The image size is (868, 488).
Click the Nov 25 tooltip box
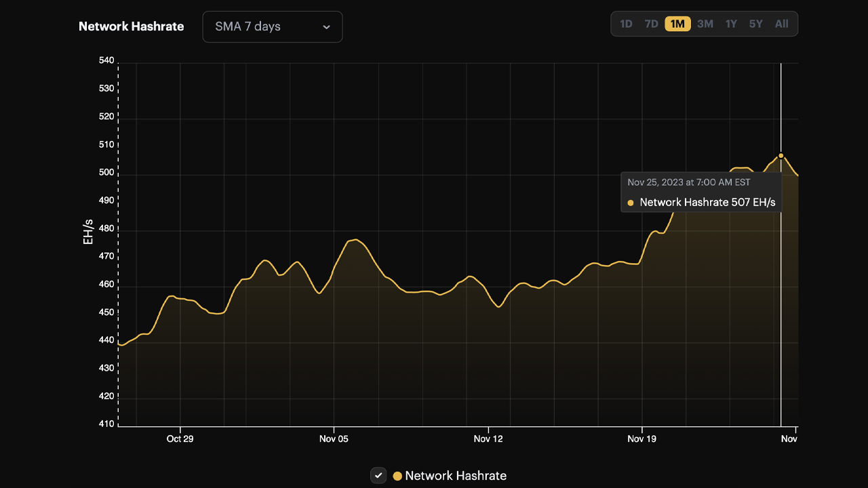(x=701, y=192)
